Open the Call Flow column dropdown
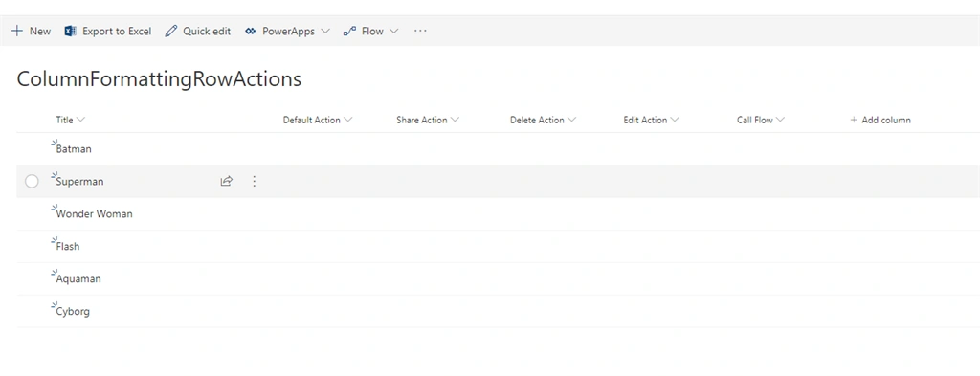The width and height of the screenshot is (980, 376). pos(781,120)
